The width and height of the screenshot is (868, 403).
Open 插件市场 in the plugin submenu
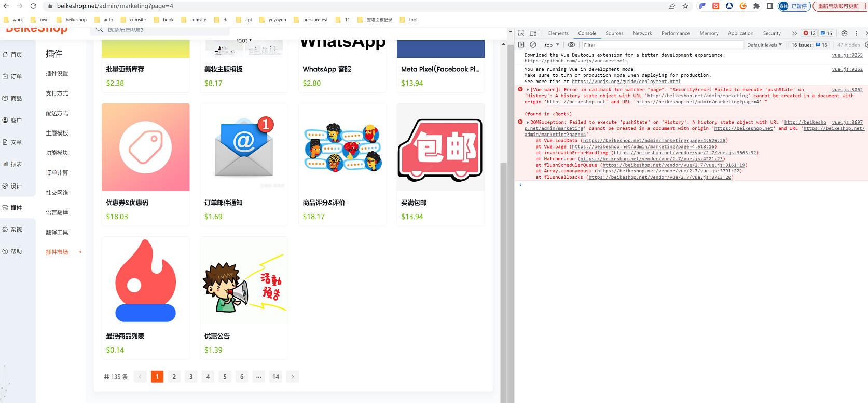pyautogui.click(x=57, y=252)
